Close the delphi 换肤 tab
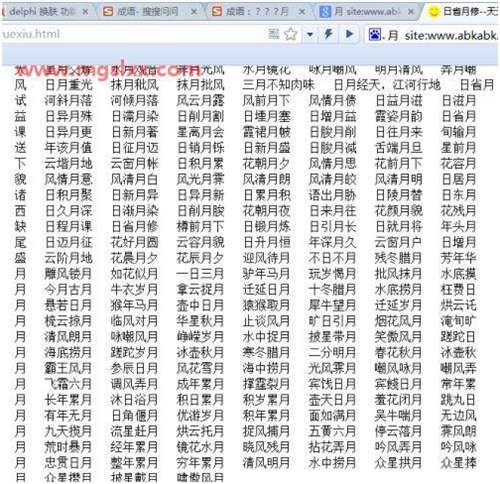500x484 pixels. [x=85, y=12]
